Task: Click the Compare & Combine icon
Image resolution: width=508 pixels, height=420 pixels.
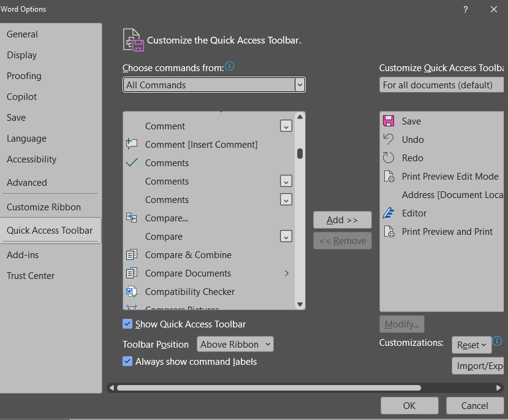Action: click(132, 254)
